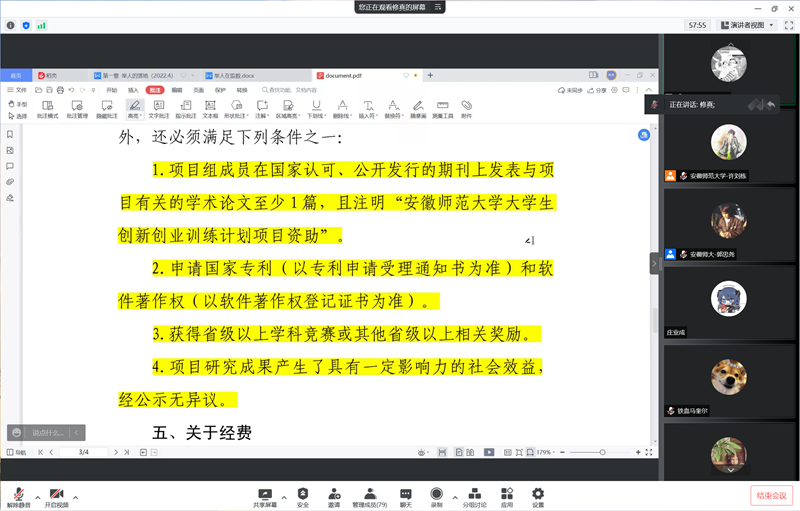Screen dimensions: 800x511
Task: Open the 安全 security shield icon
Action: pos(302,493)
